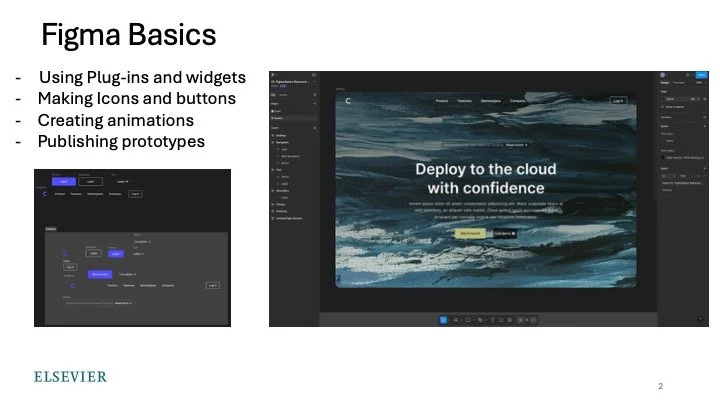Click the Live demo button on hero
The height and width of the screenshot is (405, 720).
click(505, 233)
